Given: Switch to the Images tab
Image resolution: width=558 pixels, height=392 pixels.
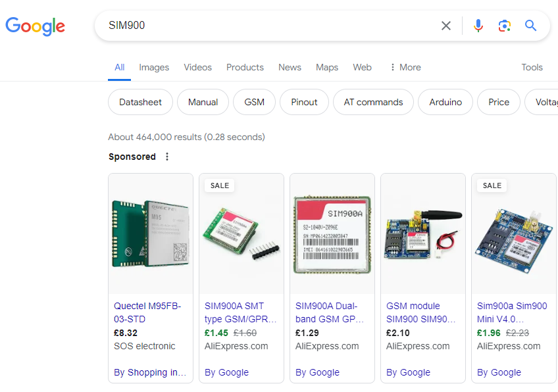Looking at the screenshot, I should coord(154,67).
